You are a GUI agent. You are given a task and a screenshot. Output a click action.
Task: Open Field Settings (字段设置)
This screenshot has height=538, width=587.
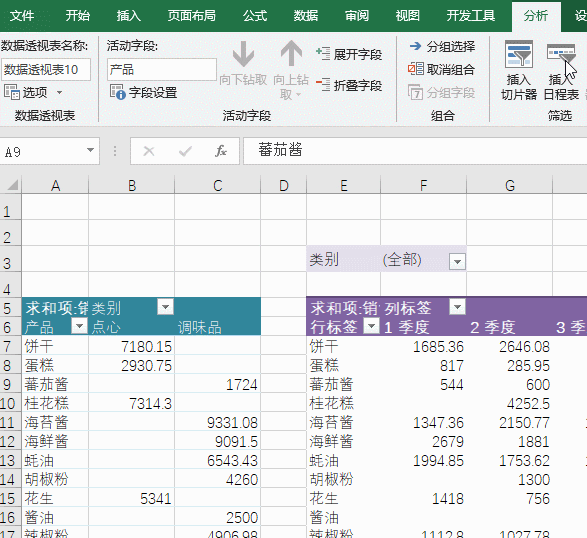click(x=143, y=92)
